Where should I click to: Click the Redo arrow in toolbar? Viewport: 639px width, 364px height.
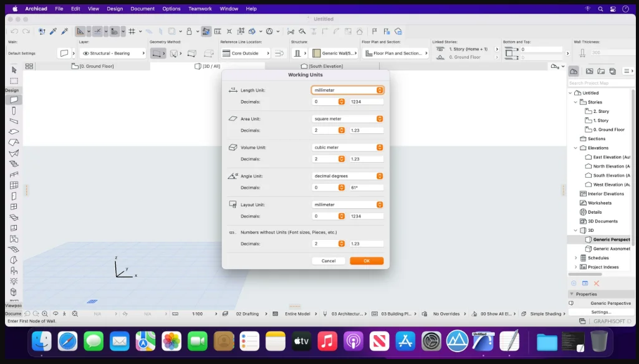[26, 31]
